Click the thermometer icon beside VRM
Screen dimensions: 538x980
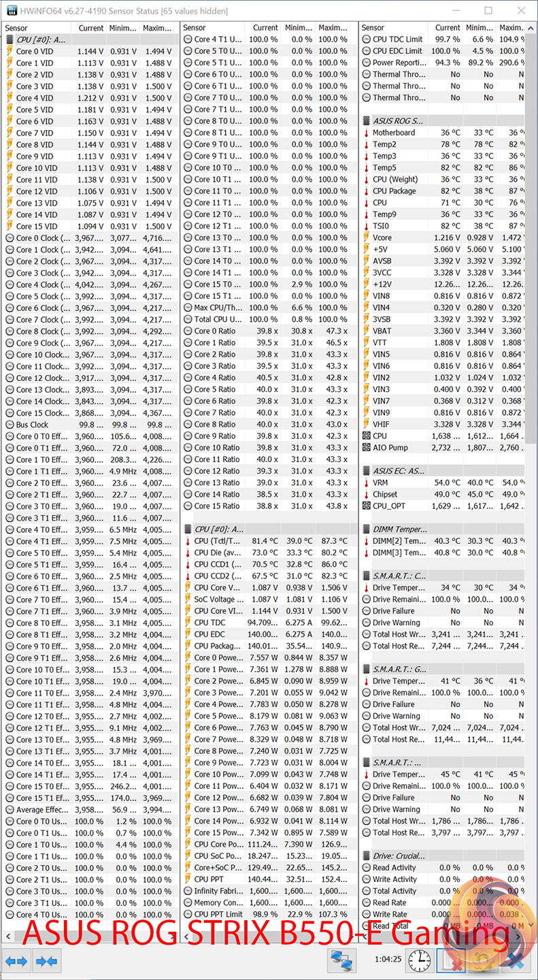click(366, 483)
